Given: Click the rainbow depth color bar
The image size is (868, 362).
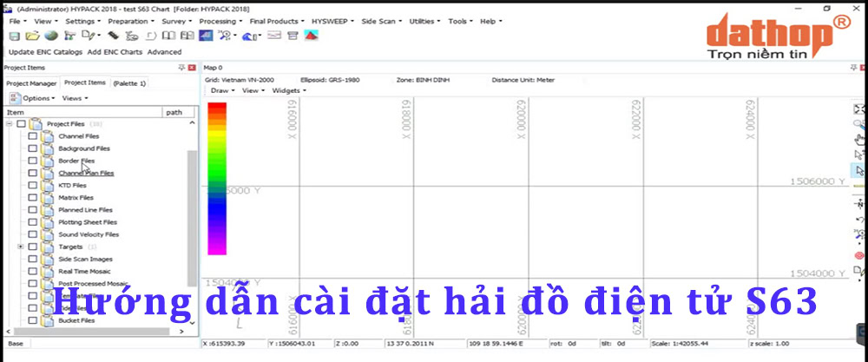Looking at the screenshot, I should pyautogui.click(x=217, y=178).
